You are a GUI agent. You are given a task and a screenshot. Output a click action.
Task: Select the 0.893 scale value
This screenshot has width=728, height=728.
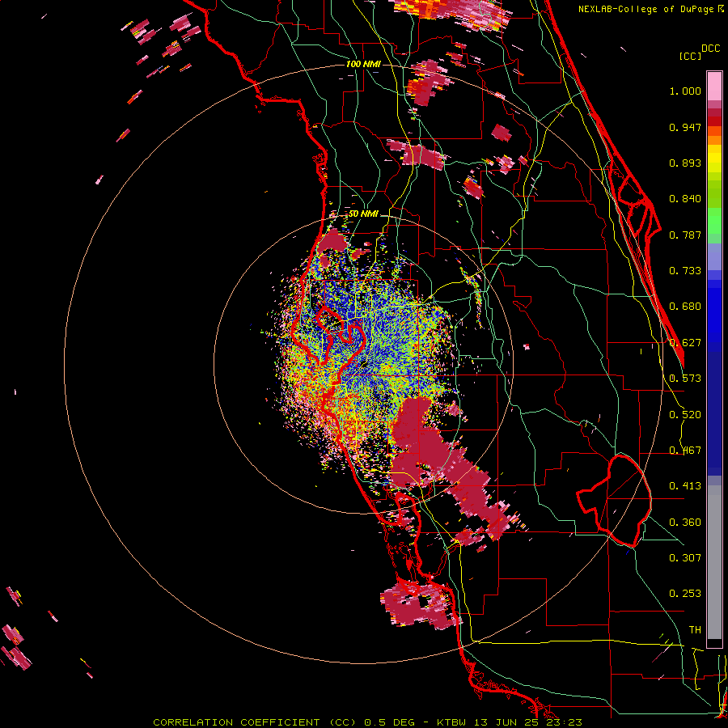pos(685,163)
